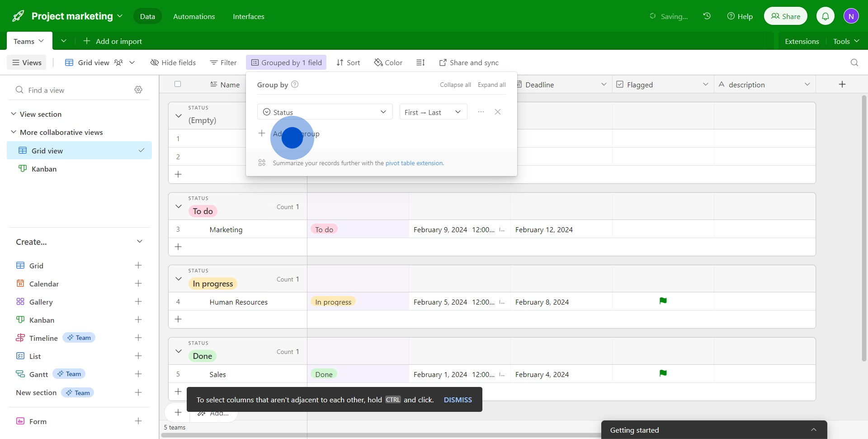Add record in To do group
Image resolution: width=868 pixels, height=439 pixels.
click(x=178, y=247)
